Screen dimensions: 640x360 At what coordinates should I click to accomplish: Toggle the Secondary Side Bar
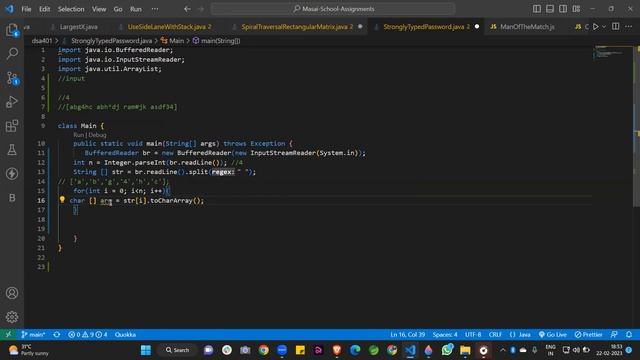[x=563, y=9]
